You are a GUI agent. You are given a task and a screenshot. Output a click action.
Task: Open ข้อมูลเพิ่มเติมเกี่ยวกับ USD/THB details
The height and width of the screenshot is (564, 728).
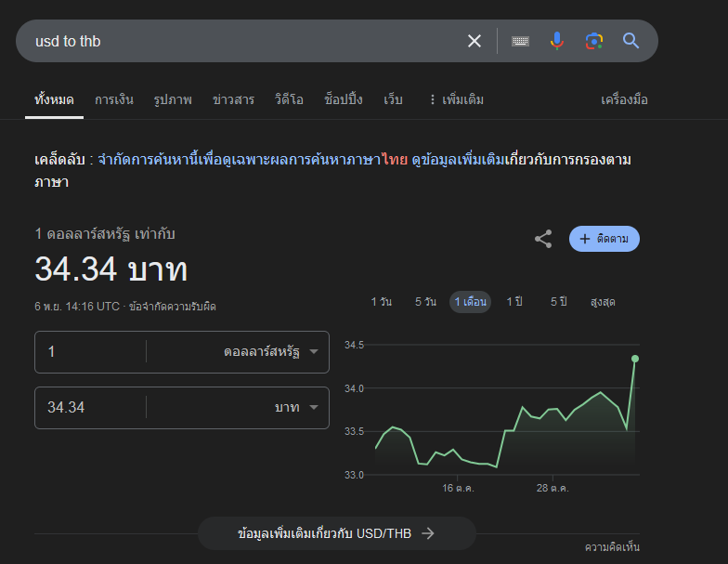tap(336, 533)
